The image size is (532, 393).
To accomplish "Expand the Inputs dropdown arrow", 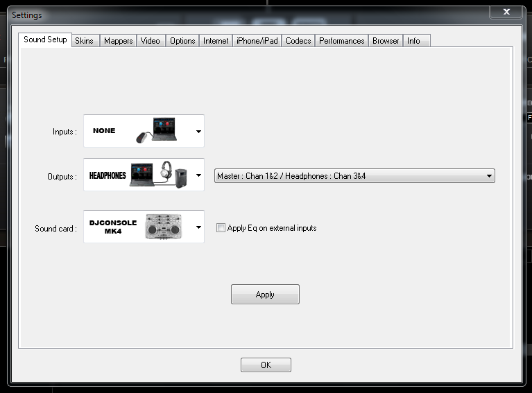I will pos(198,131).
